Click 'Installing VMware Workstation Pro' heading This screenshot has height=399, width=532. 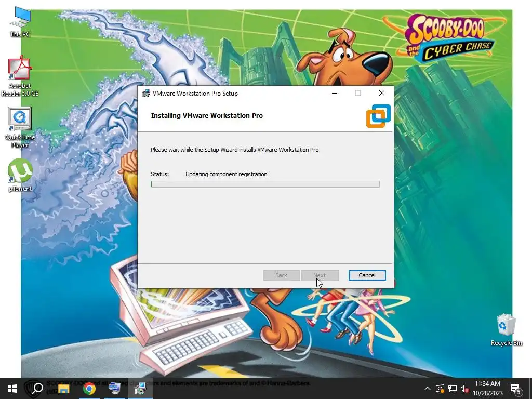(x=207, y=115)
